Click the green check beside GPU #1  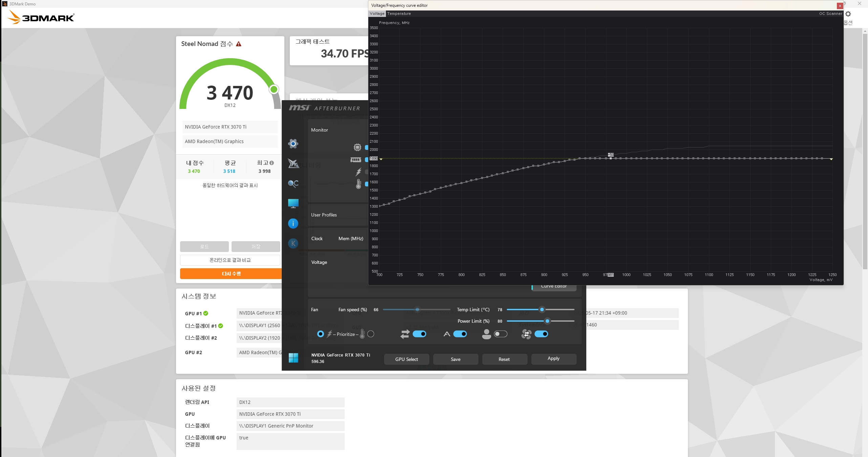[206, 313]
